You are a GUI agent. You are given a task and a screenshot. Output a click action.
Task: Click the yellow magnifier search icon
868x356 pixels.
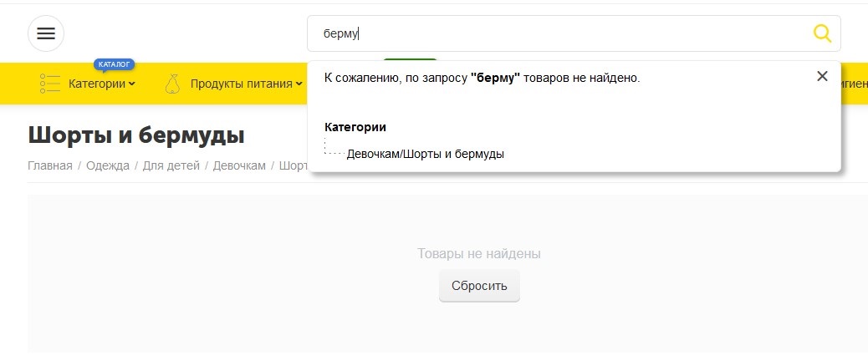[822, 33]
